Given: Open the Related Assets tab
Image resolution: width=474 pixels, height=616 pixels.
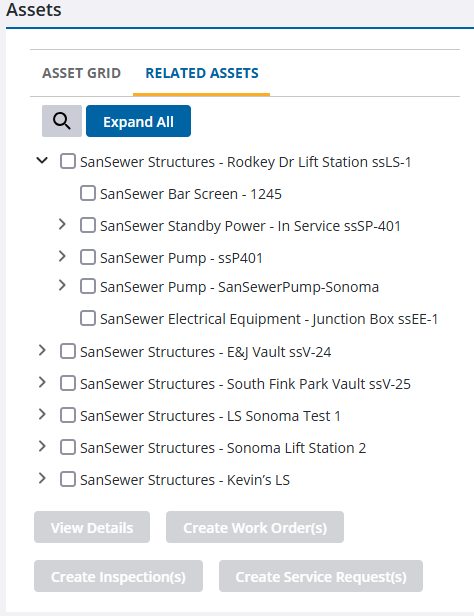Looking at the screenshot, I should coord(202,73).
